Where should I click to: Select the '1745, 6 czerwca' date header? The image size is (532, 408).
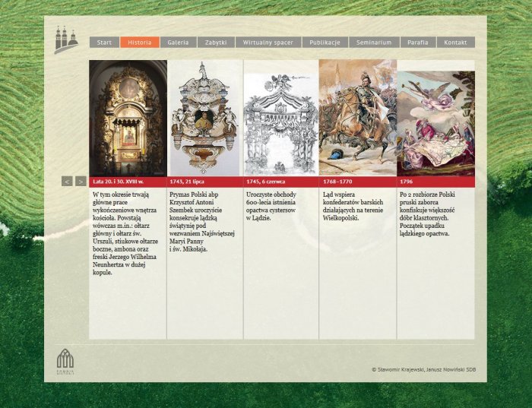266,182
